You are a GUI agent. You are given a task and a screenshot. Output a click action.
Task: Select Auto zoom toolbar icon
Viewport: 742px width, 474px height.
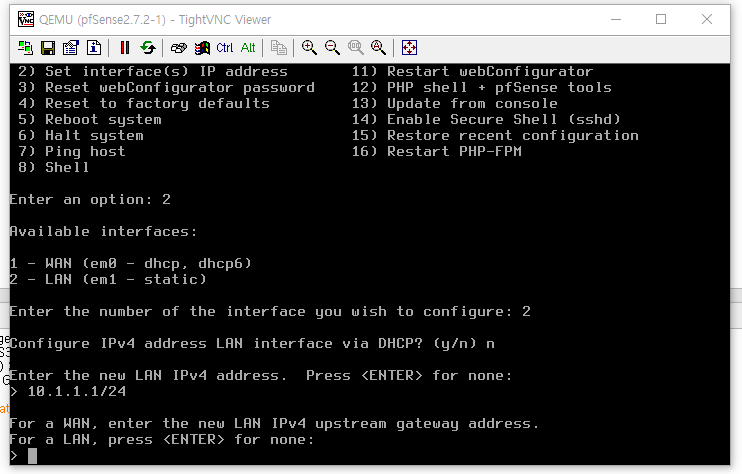coord(378,48)
